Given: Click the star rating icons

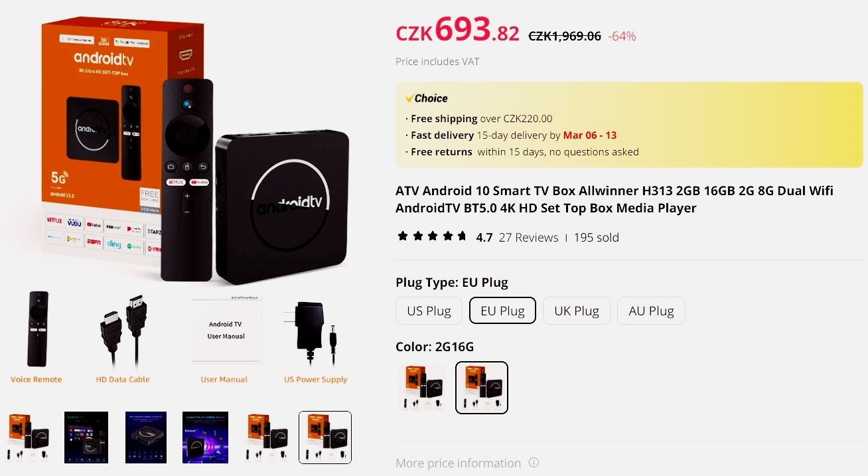Looking at the screenshot, I should pyautogui.click(x=432, y=236).
